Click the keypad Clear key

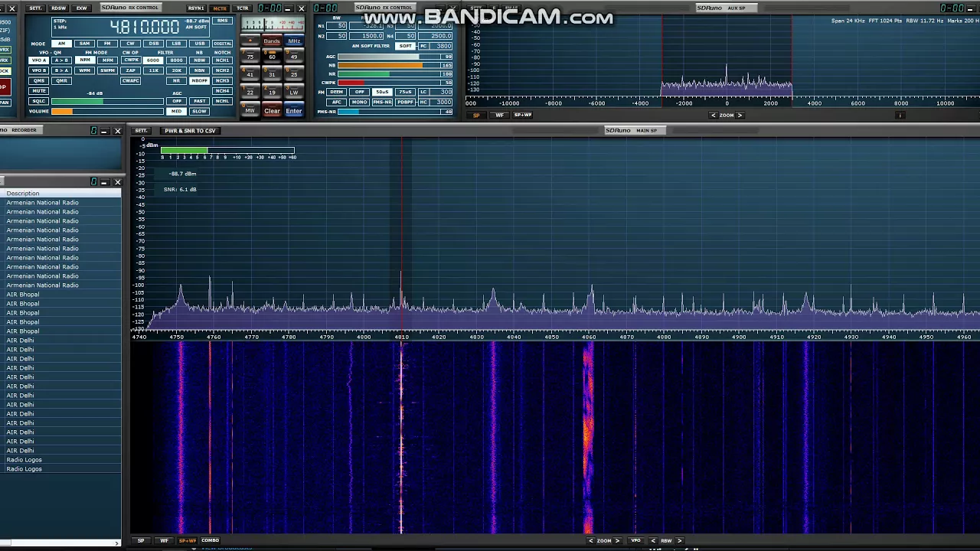click(272, 110)
